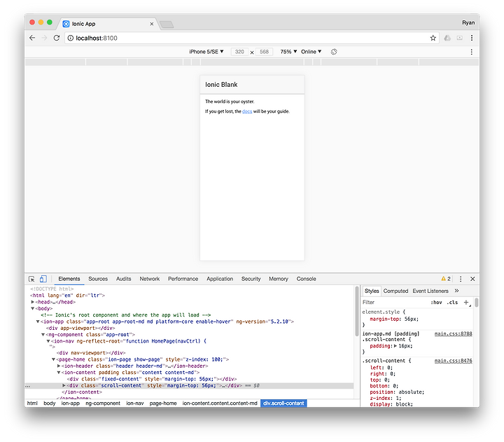Screen dimensions: 504x442
Task: Switch to the Sources tab
Action: (x=98, y=279)
